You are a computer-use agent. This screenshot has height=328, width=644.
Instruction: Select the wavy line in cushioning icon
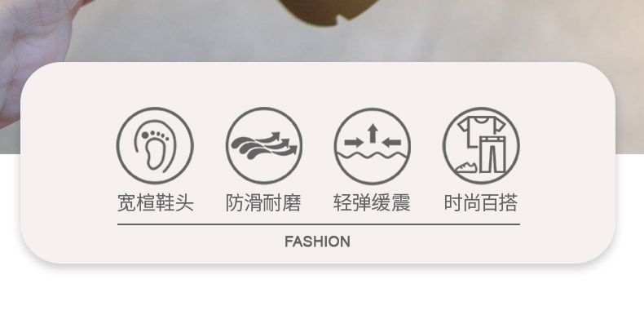(x=373, y=156)
